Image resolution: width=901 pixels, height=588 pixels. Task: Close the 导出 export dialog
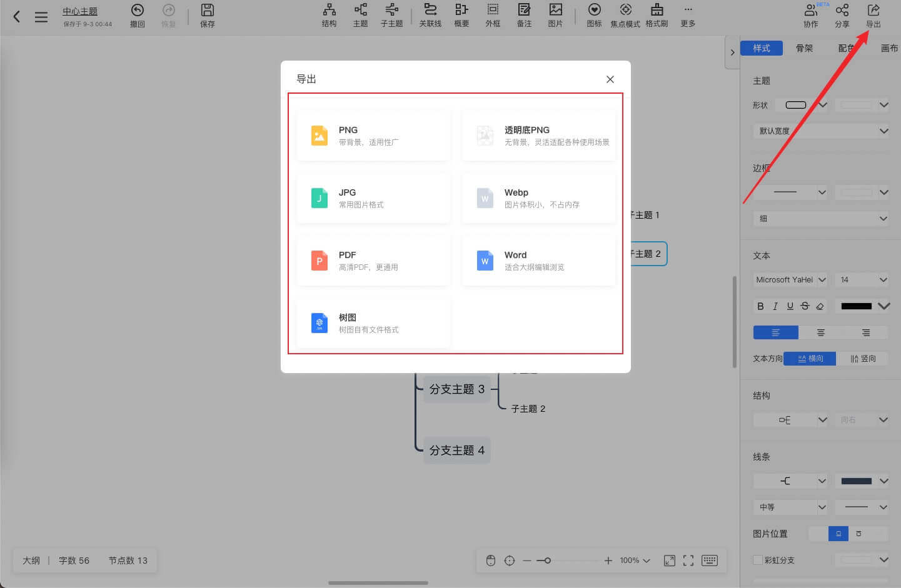pyautogui.click(x=610, y=79)
